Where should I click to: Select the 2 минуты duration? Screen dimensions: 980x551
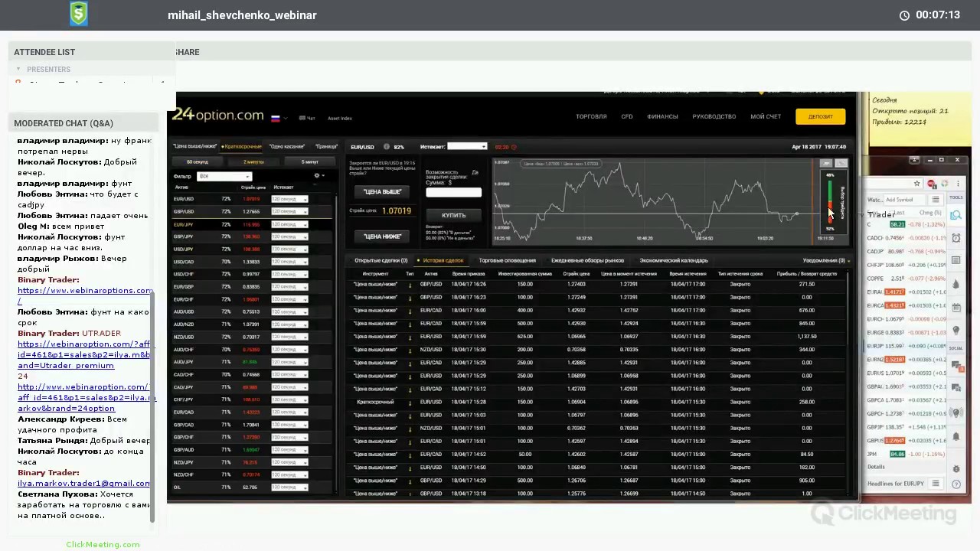(253, 162)
